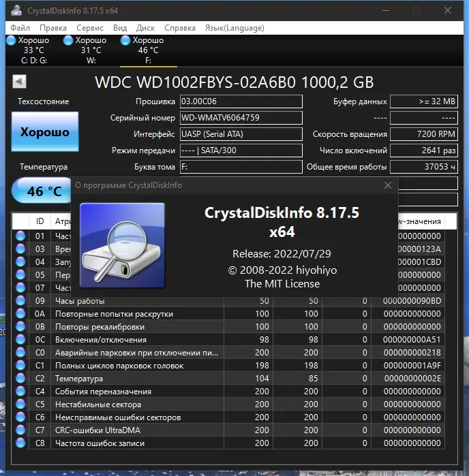Click raw value 0000000090BD
The image size is (469, 476).
[412, 301]
